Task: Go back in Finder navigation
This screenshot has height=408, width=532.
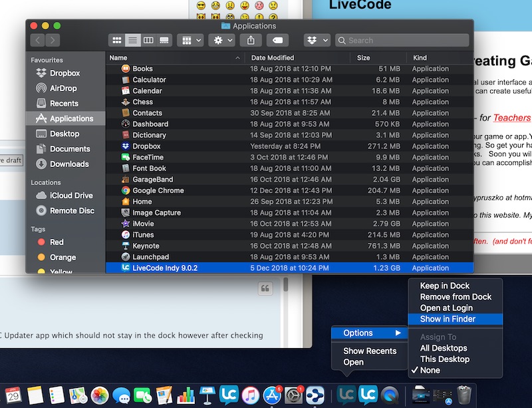Action: tap(38, 40)
